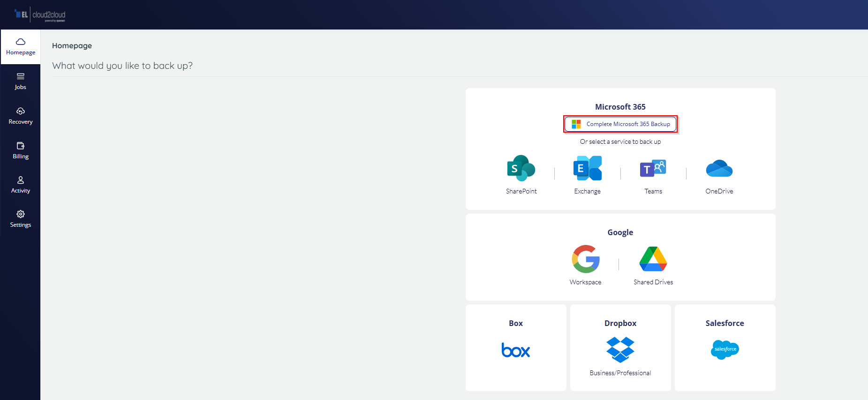Click the SharePoint service icon
The height and width of the screenshot is (400, 868).
point(521,168)
